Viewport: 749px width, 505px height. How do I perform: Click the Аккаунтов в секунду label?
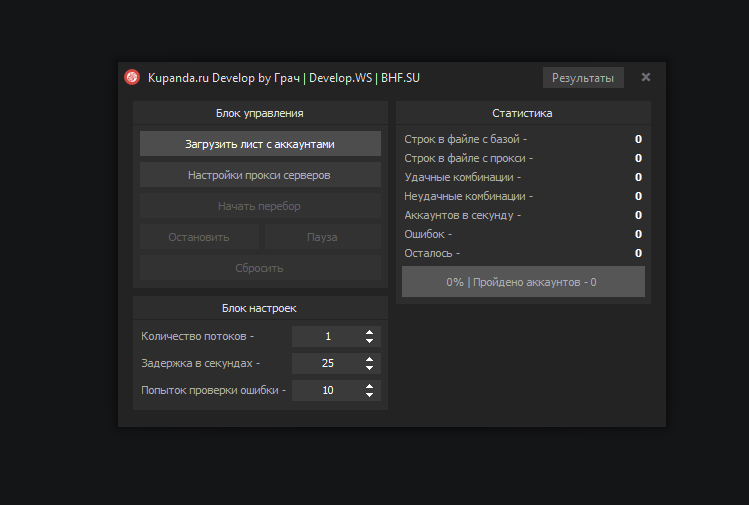462,215
